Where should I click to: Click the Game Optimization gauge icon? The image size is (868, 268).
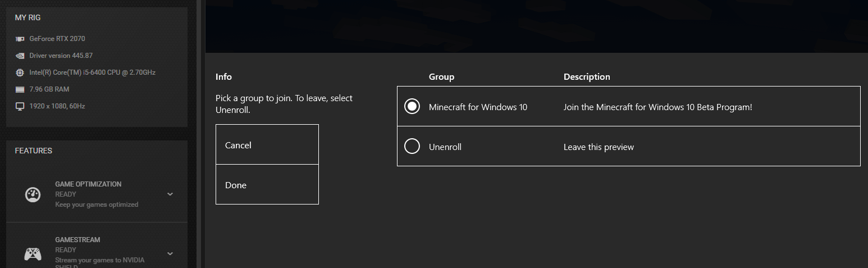tap(33, 194)
